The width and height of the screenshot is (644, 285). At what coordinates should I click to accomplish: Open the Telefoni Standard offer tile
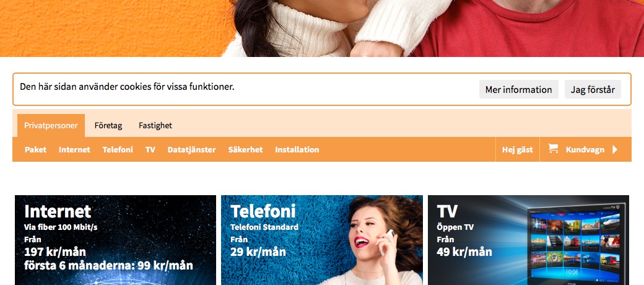[322, 240]
